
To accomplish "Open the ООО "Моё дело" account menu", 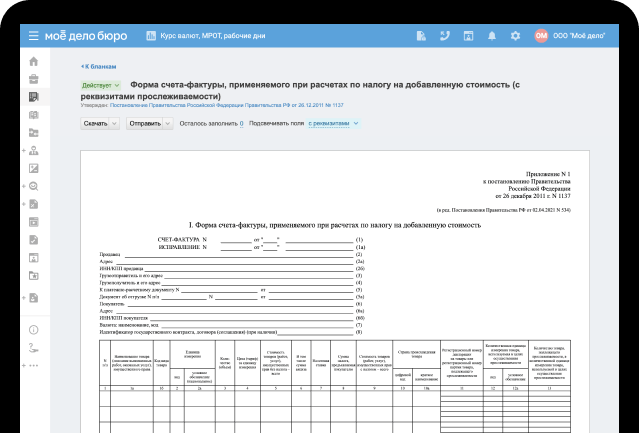I will [580, 36].
